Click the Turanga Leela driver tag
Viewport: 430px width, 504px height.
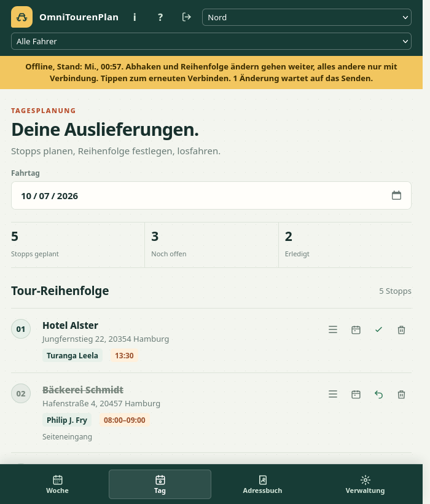pyautogui.click(x=72, y=355)
